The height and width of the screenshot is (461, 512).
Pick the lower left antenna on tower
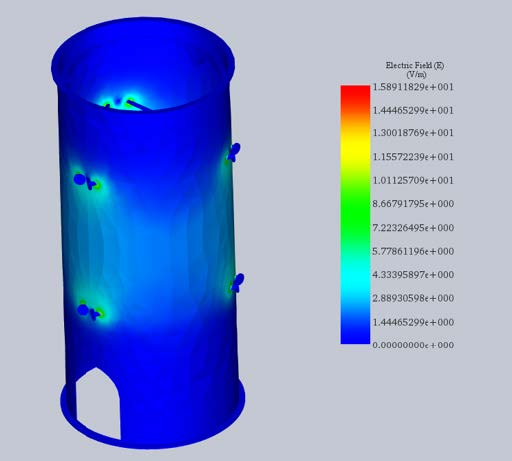(90, 311)
